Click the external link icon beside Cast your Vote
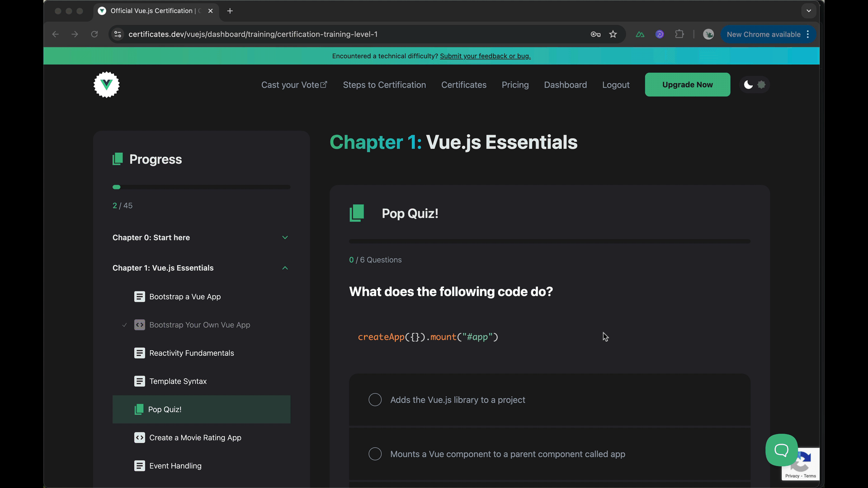The height and width of the screenshot is (488, 868). tap(324, 84)
